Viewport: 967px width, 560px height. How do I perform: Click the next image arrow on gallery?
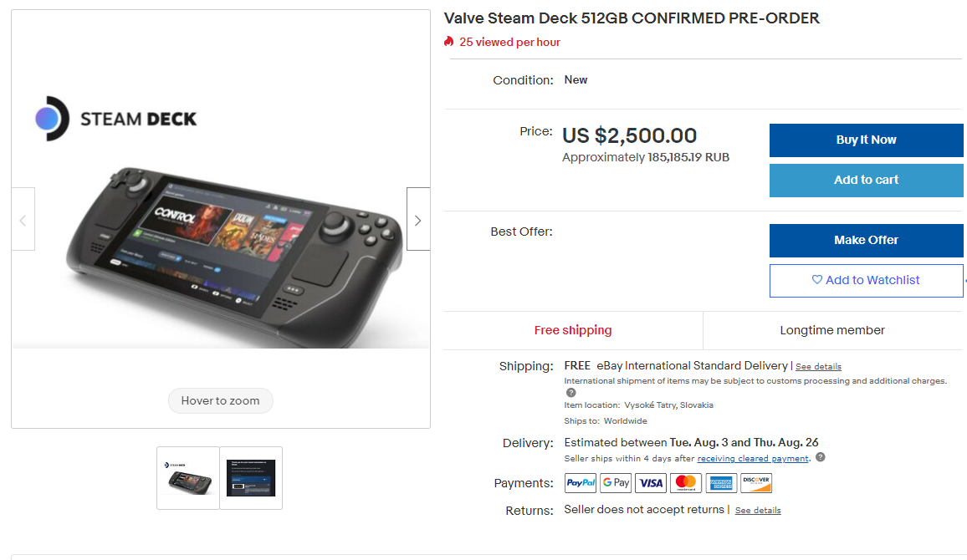coord(418,219)
